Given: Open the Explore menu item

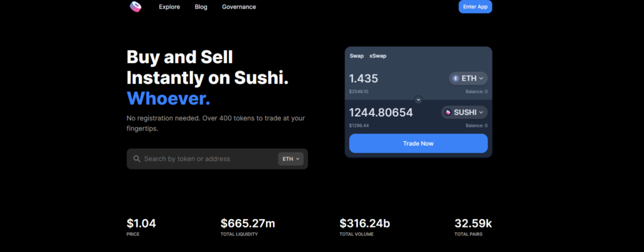Looking at the screenshot, I should click(x=169, y=7).
